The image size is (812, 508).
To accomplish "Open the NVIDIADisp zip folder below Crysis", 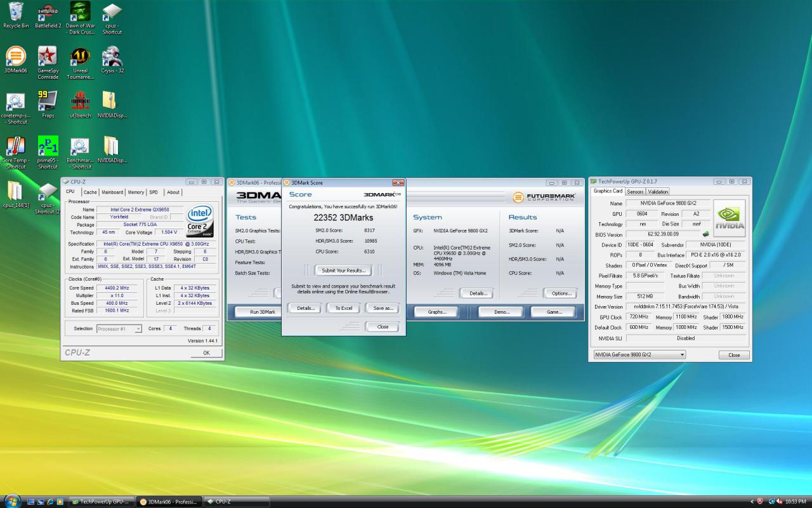I will pos(112,105).
